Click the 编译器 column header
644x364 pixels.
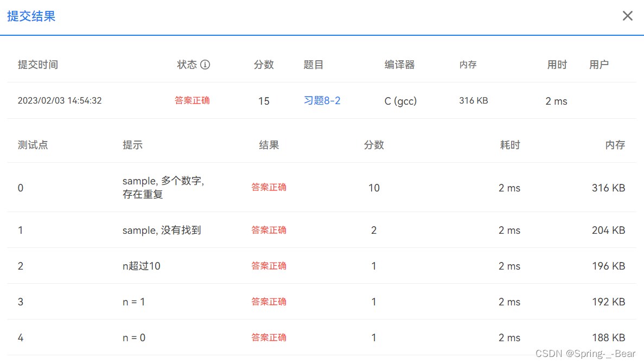point(400,65)
